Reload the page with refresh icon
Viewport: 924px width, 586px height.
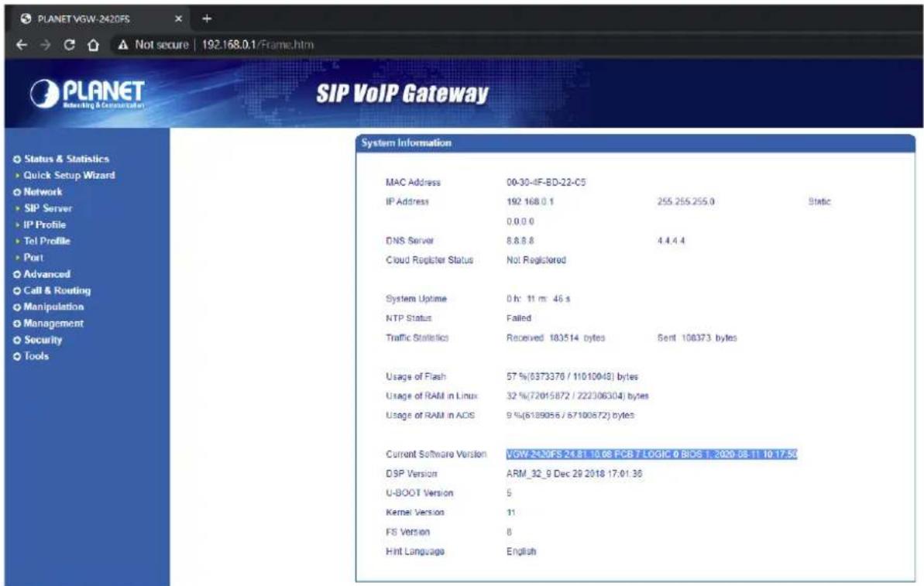coord(69,45)
